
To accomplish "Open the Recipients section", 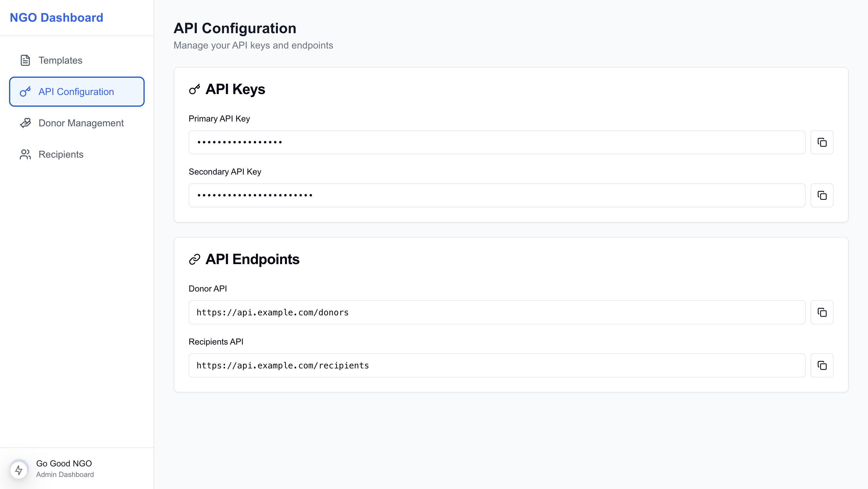I will [61, 154].
